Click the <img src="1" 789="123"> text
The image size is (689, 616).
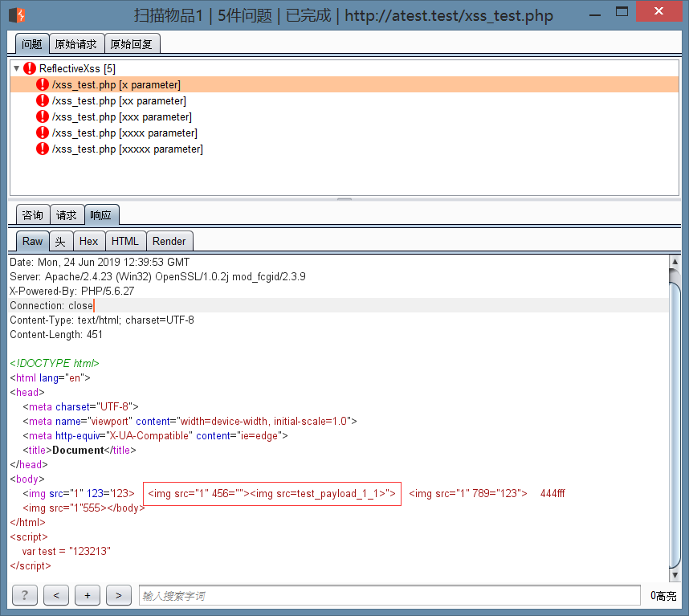(468, 493)
